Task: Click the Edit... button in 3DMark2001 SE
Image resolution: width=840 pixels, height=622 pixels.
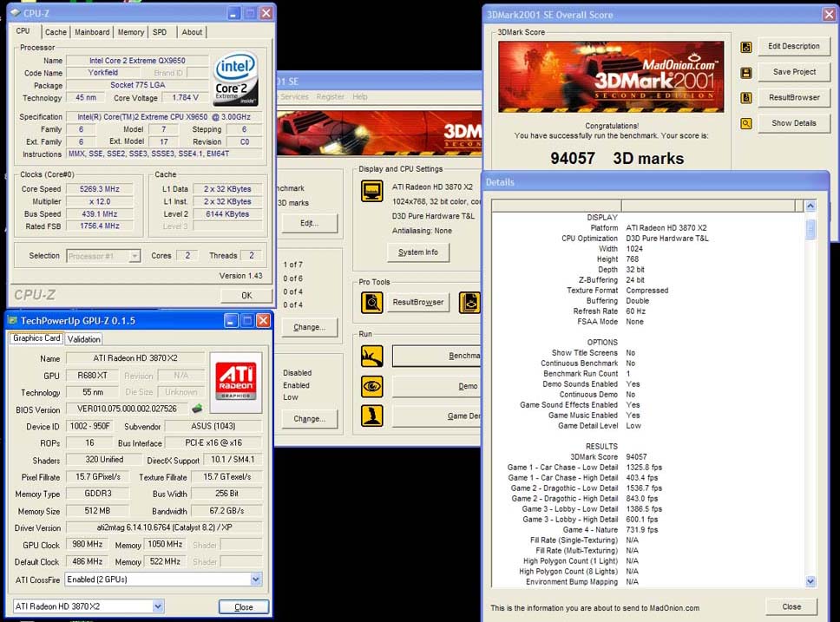Action: [310, 223]
